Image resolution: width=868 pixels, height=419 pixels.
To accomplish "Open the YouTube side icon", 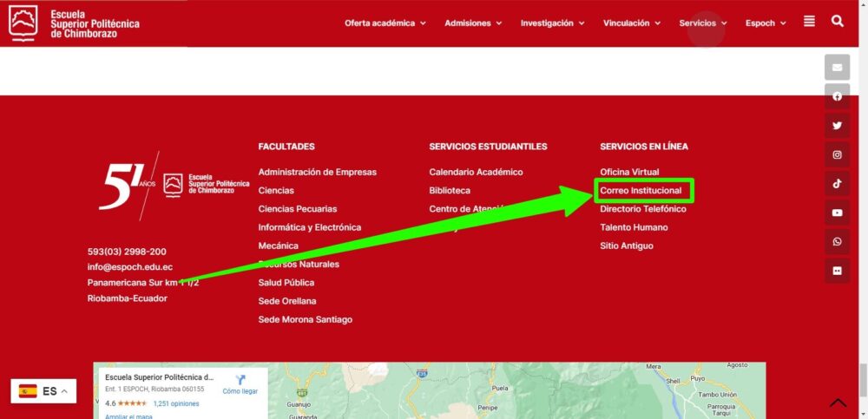I will (837, 213).
